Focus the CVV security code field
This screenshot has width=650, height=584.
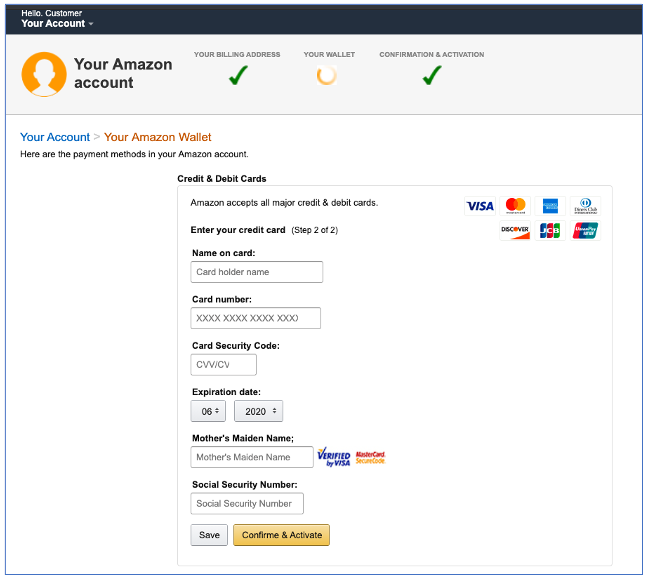(223, 365)
